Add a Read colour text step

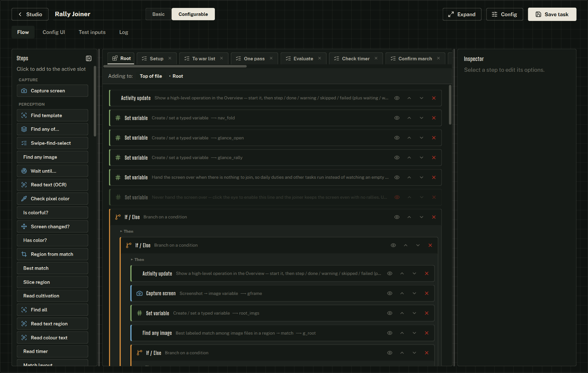[52, 338]
